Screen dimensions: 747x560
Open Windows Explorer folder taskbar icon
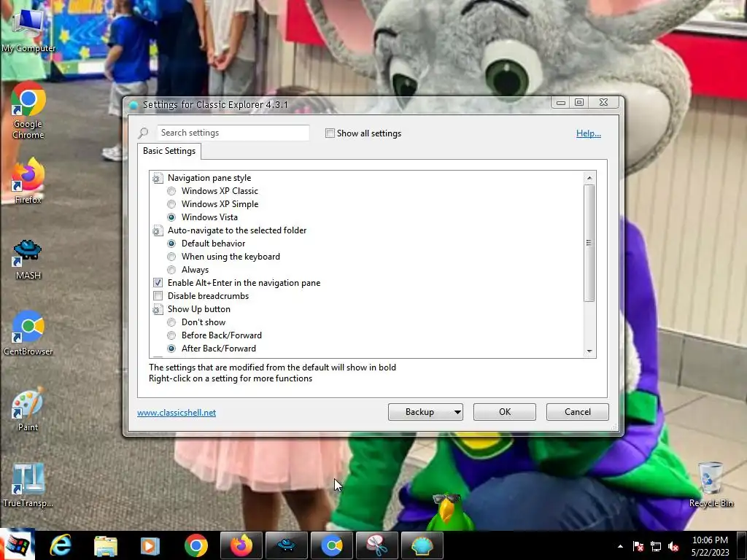[x=106, y=545]
